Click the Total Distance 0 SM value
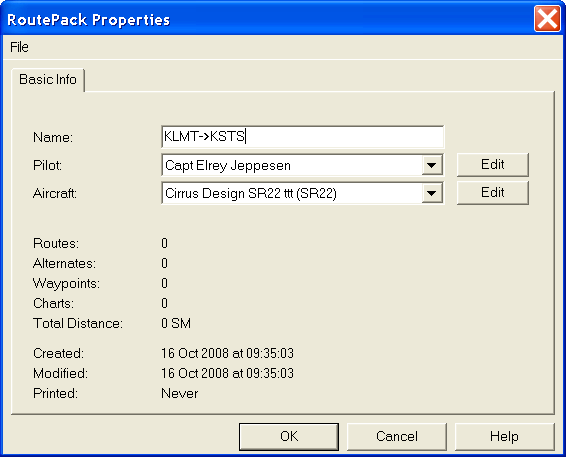 click(176, 323)
